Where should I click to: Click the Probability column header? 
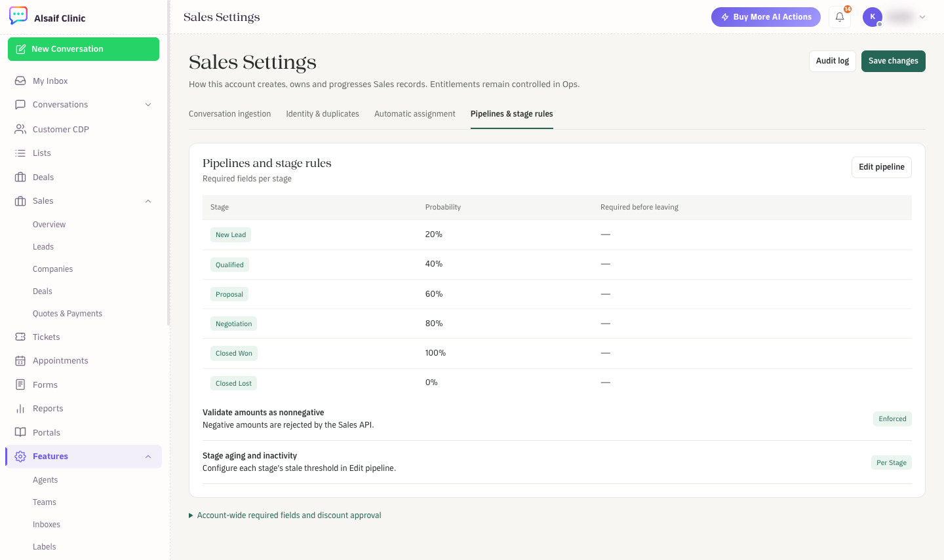[443, 207]
